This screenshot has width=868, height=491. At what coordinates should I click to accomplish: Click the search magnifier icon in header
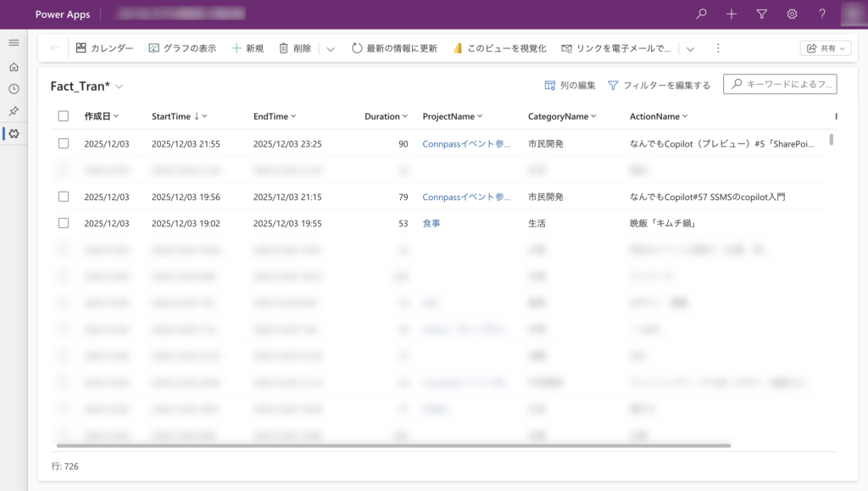[701, 14]
